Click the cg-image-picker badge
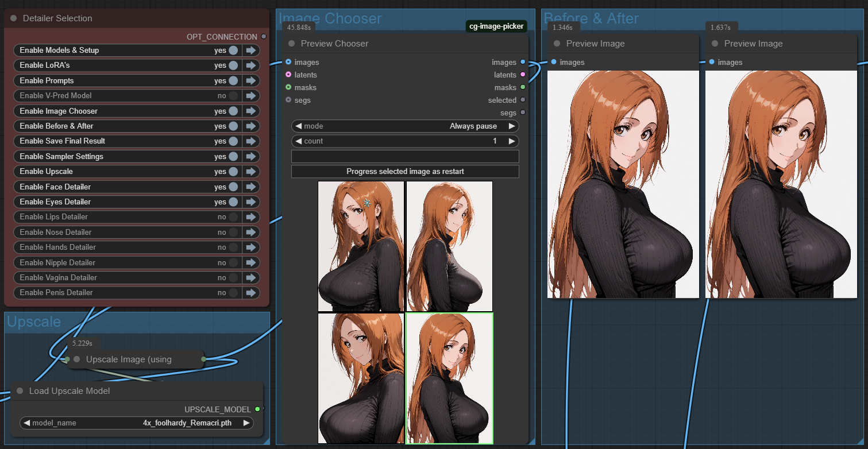 click(497, 26)
